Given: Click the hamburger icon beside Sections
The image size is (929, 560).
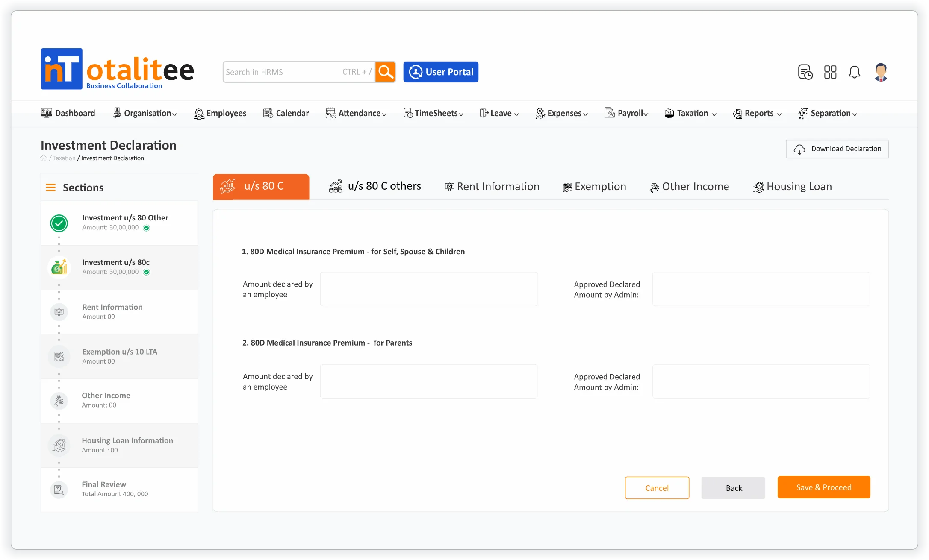Looking at the screenshot, I should [x=50, y=188].
